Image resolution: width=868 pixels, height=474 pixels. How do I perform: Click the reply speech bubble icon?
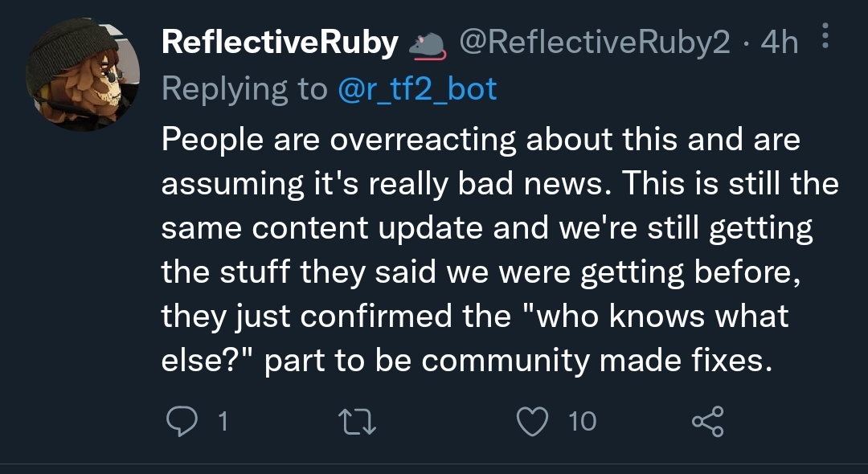tap(182, 422)
